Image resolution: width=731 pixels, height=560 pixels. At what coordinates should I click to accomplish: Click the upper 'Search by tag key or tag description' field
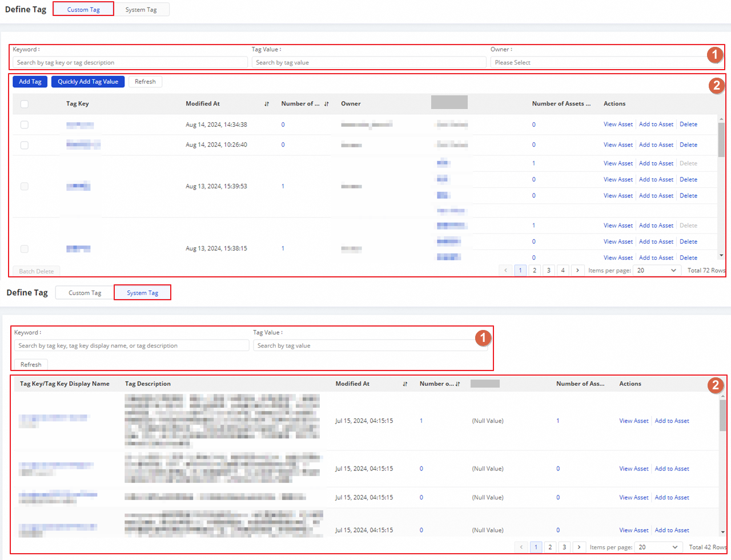click(130, 62)
